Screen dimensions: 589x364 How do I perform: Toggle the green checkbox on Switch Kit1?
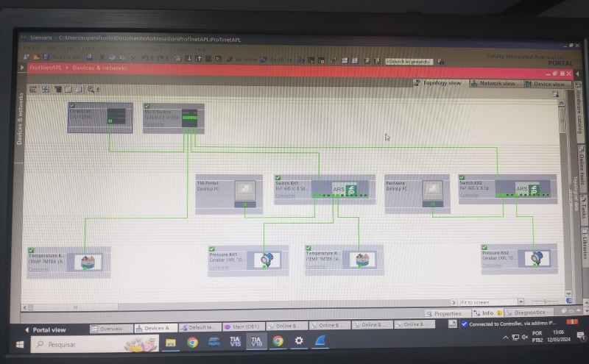278,177
